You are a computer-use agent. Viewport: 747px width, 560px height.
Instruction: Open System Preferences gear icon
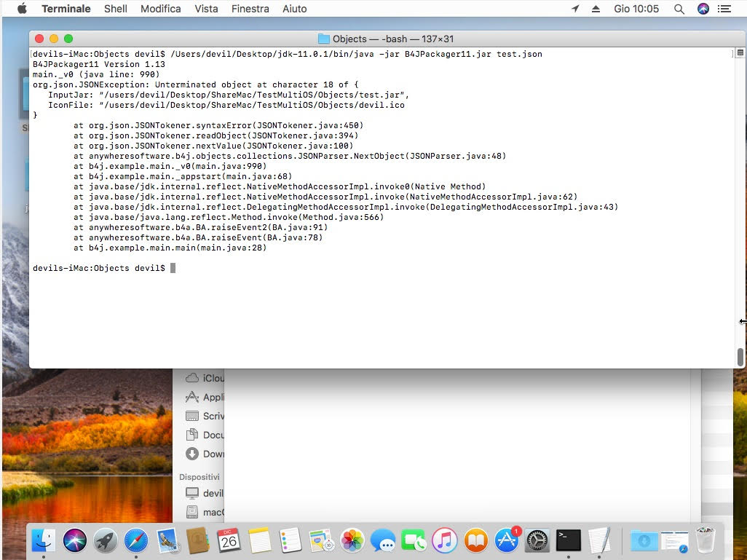click(537, 540)
